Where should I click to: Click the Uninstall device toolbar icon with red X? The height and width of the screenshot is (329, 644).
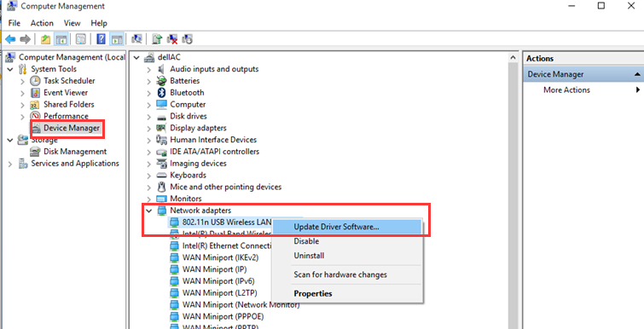click(x=172, y=39)
